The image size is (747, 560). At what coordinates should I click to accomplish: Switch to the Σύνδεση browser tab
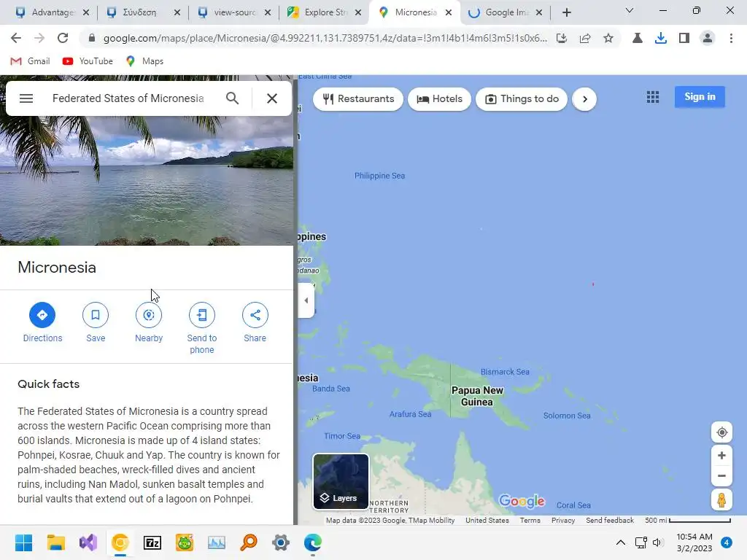(143, 12)
